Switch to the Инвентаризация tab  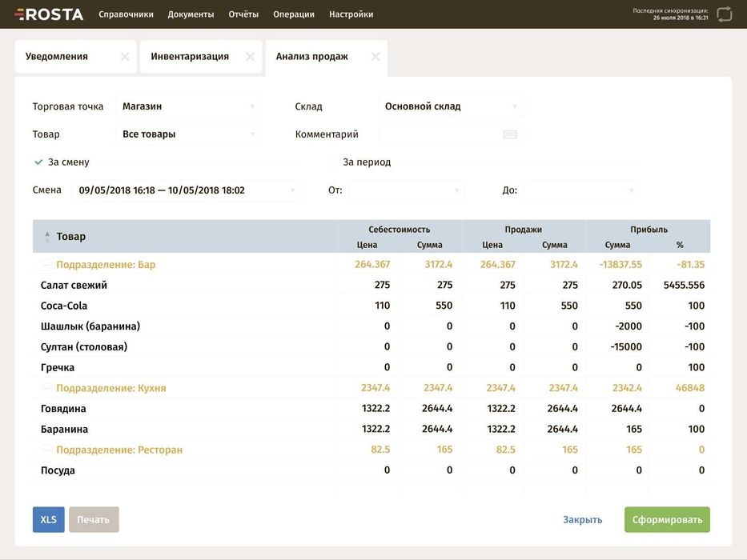(x=190, y=57)
